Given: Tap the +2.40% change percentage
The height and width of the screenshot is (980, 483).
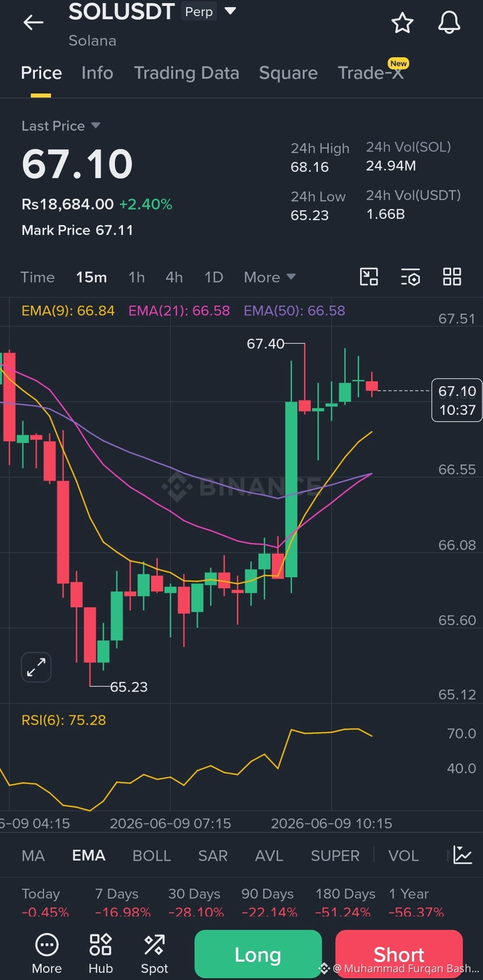Looking at the screenshot, I should point(146,205).
